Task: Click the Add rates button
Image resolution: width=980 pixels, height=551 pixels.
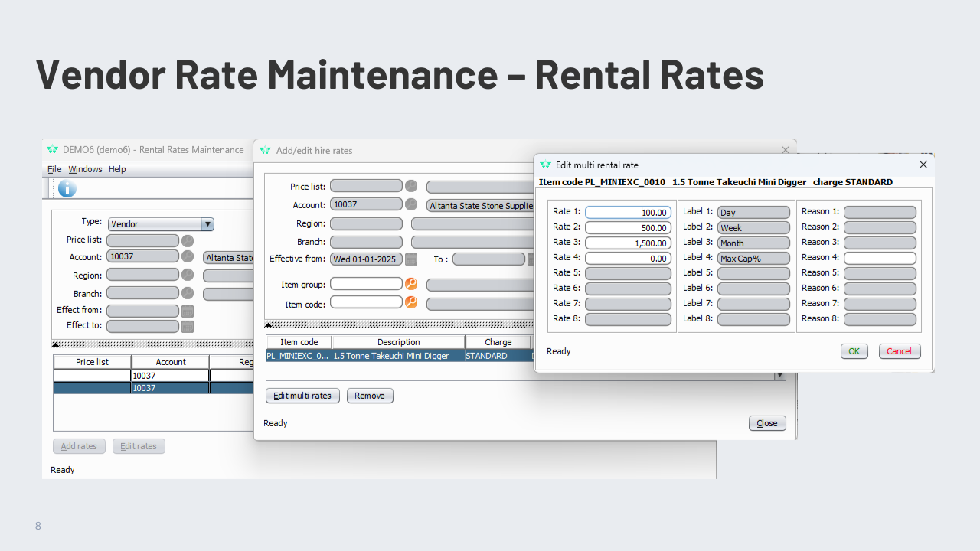Action: 79,446
